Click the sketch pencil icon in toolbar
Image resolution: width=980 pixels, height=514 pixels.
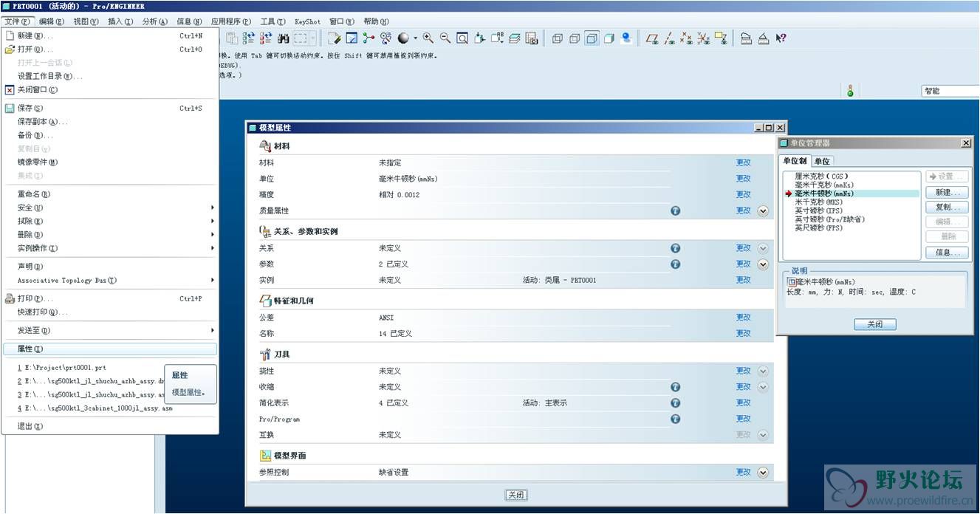(x=334, y=38)
